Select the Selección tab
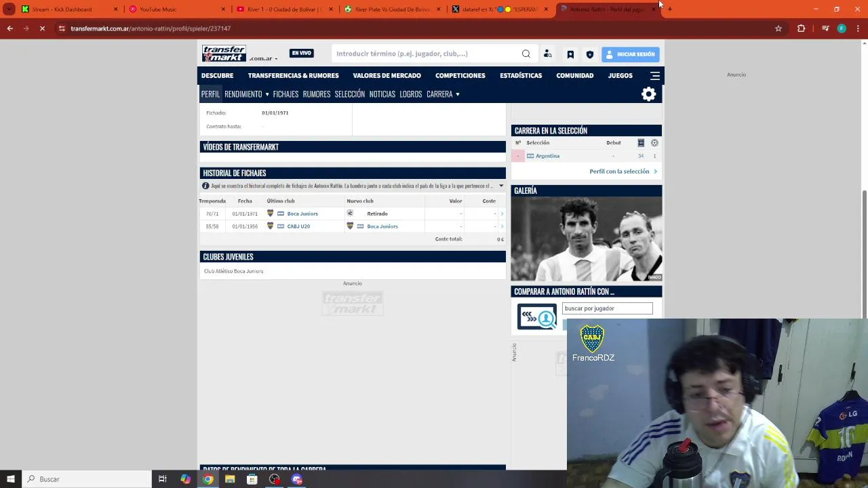 (x=350, y=94)
